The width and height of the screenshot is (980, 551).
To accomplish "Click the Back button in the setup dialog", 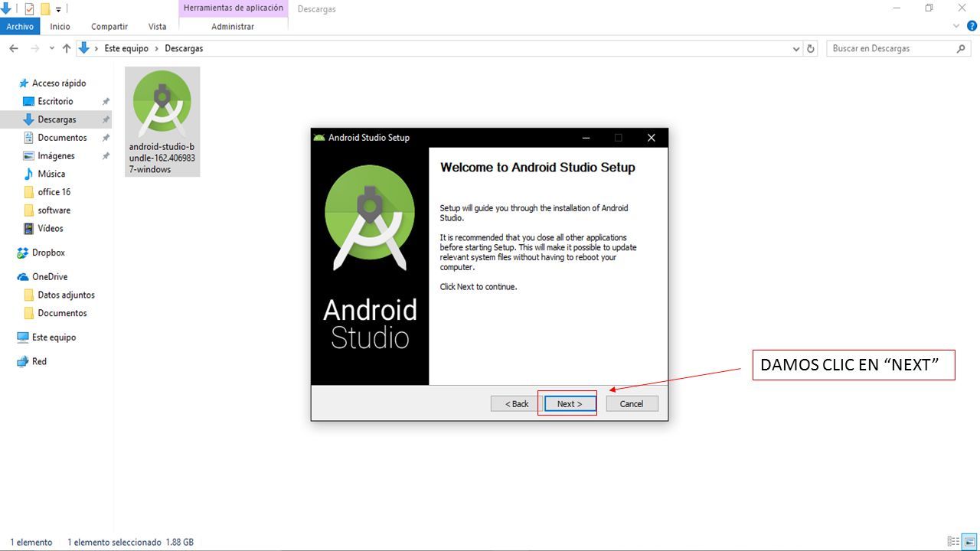I will click(x=517, y=404).
